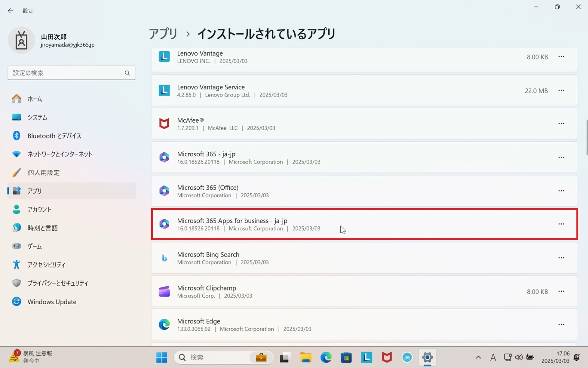Open Lenovo Vantage from taskbar
588x368 pixels.
[x=367, y=357]
